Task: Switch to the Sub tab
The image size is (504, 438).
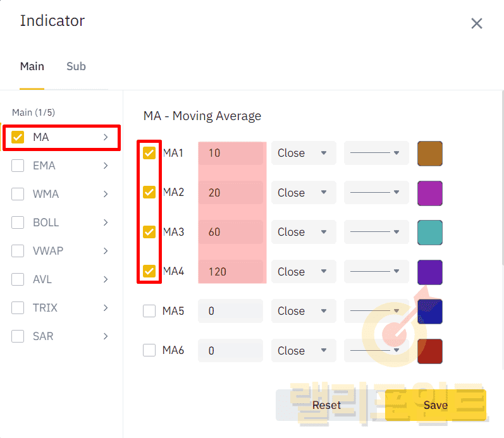Action: pyautogui.click(x=76, y=66)
